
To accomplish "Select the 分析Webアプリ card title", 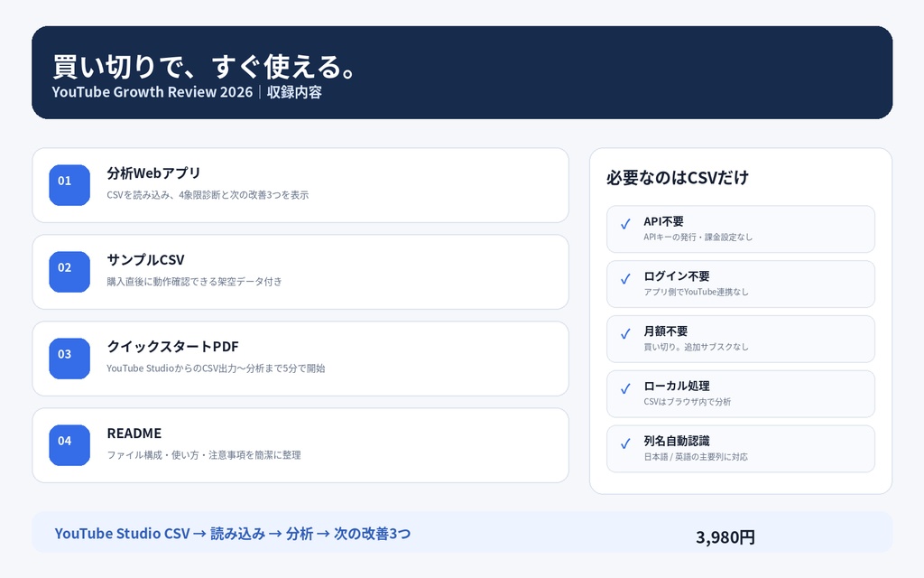I will [153, 172].
